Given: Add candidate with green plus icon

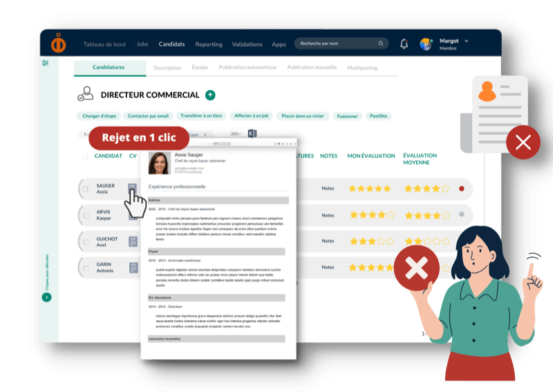Looking at the screenshot, I should click(x=210, y=95).
